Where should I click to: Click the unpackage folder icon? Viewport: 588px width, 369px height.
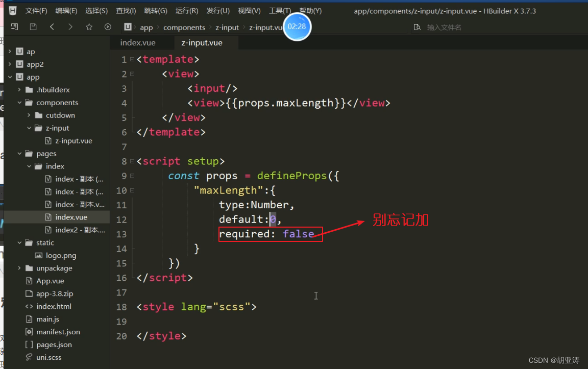pyautogui.click(x=29, y=268)
